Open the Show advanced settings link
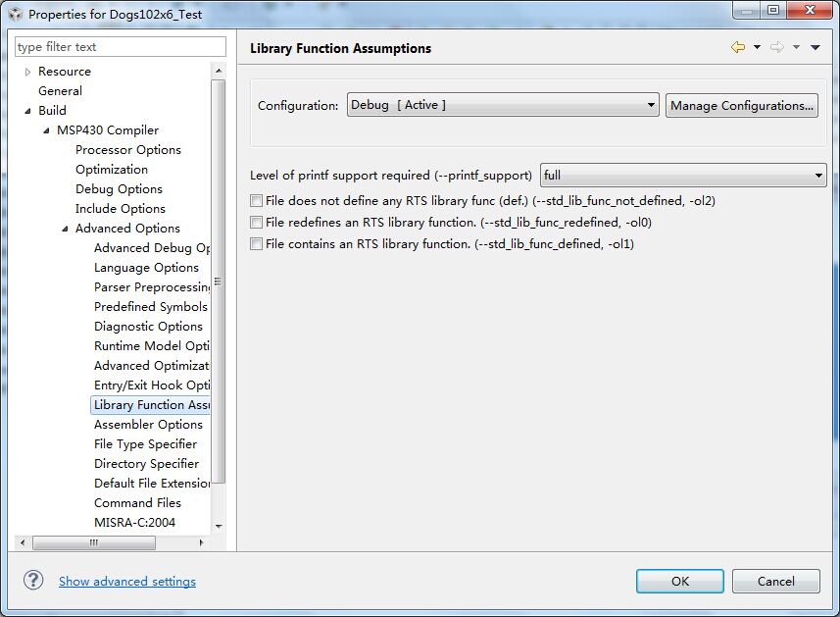 point(127,582)
